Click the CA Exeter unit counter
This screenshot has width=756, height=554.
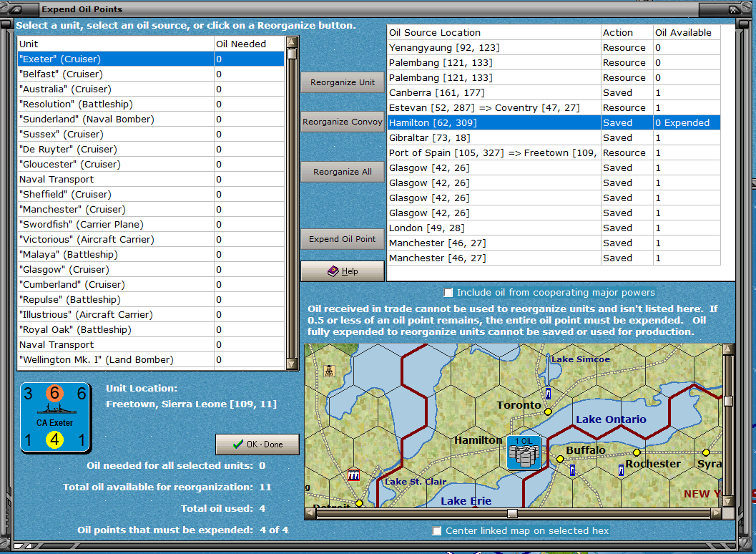(55, 417)
